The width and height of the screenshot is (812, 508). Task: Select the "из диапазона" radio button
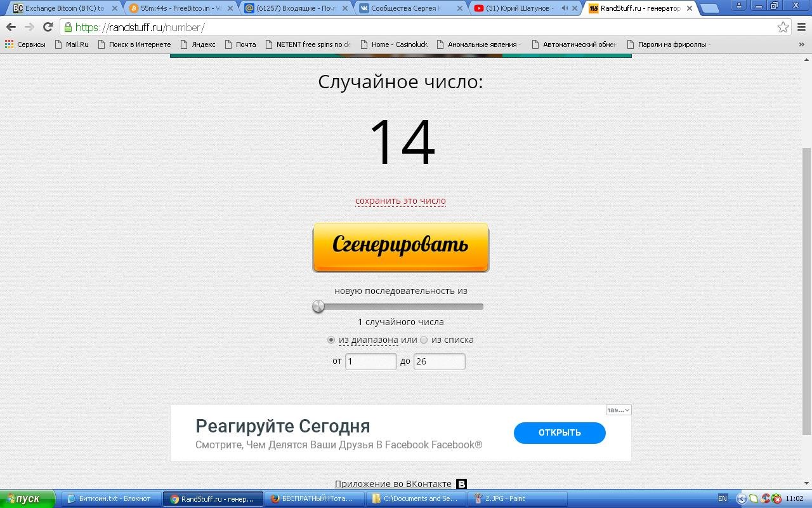[x=331, y=340]
